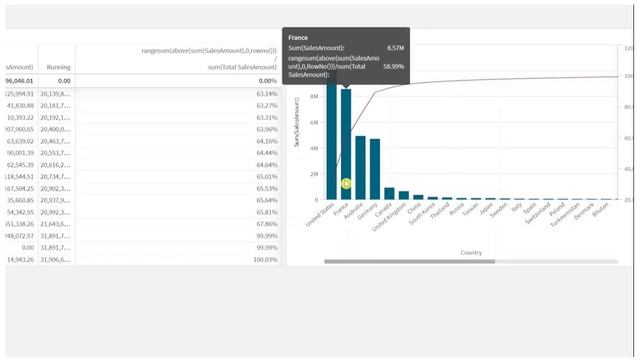Screen dimensions: 640x360
Task: Select the 0.00% totals cell
Action: (x=268, y=81)
